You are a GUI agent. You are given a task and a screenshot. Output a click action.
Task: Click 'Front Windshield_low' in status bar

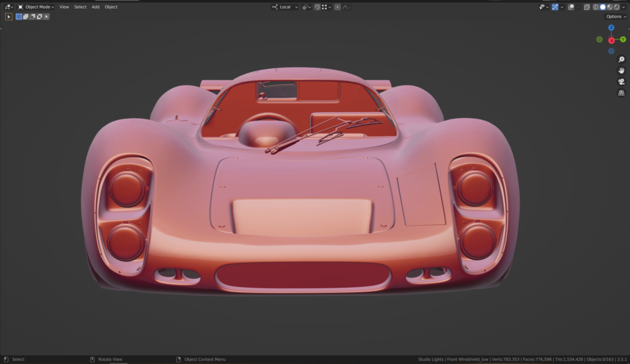[x=468, y=359]
